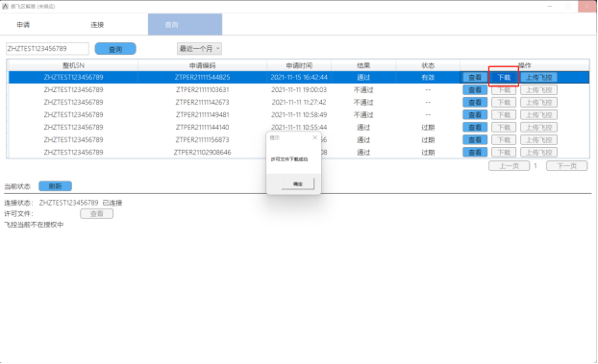This screenshot has height=364, width=598.
Task: Click 下载 for application ZTPER21111544825
Action: [x=504, y=78]
